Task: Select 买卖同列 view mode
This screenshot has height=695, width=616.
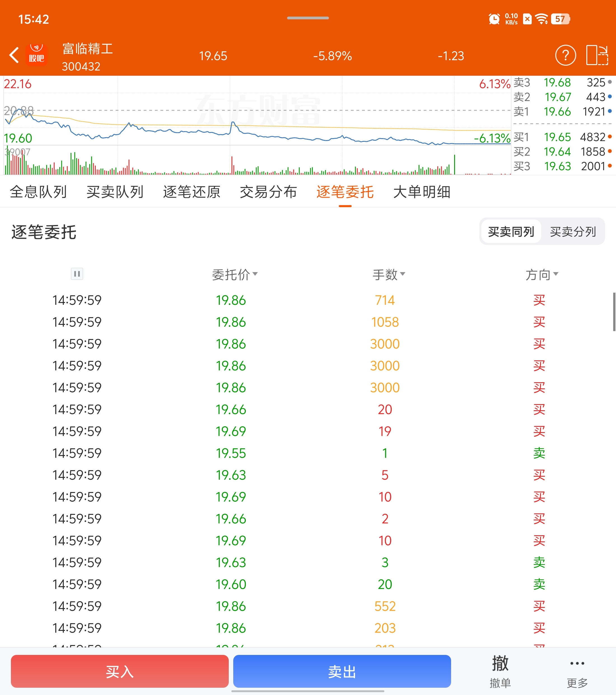Action: (x=511, y=232)
